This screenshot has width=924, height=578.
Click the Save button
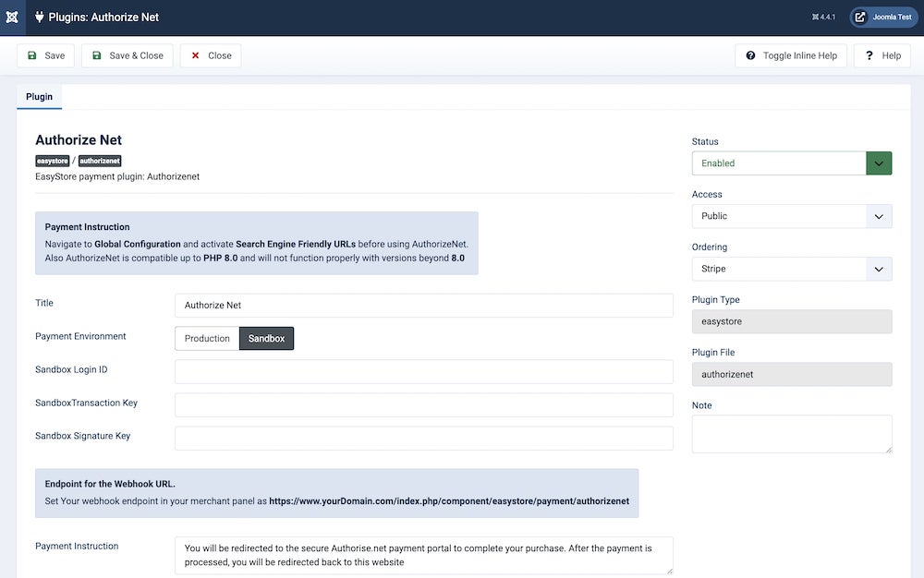(46, 55)
